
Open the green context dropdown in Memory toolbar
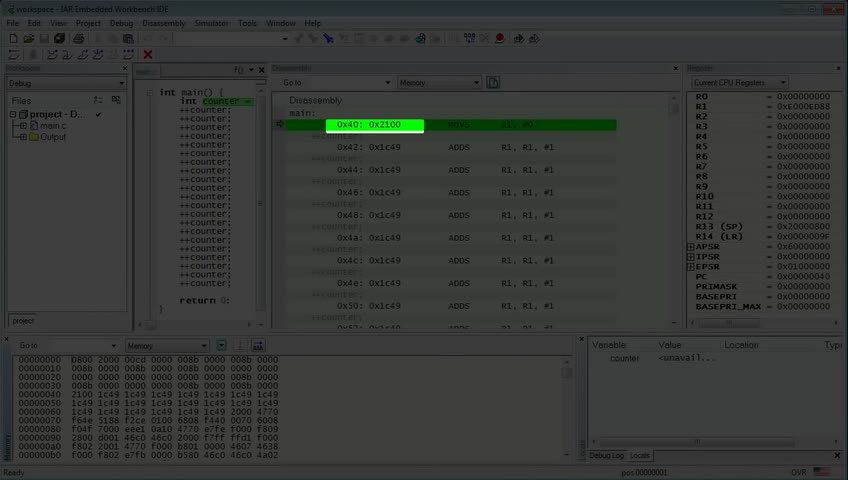coord(221,345)
